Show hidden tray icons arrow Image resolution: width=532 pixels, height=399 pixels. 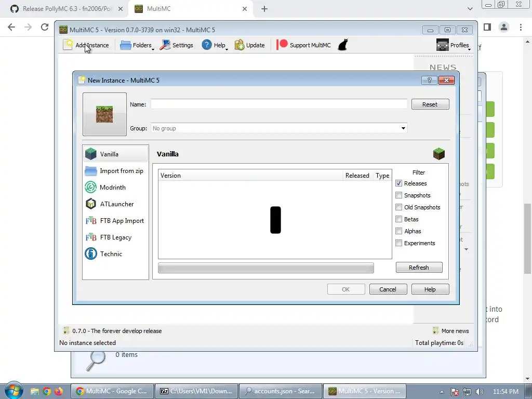click(442, 392)
